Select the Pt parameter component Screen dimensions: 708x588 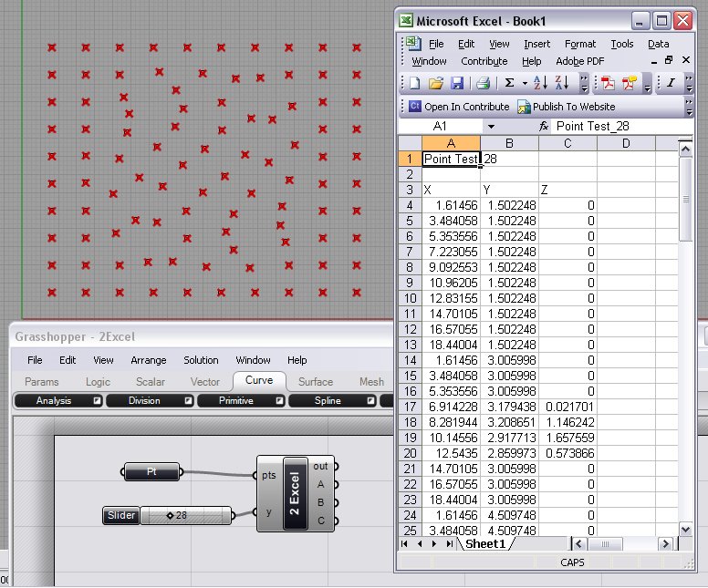[x=151, y=472]
